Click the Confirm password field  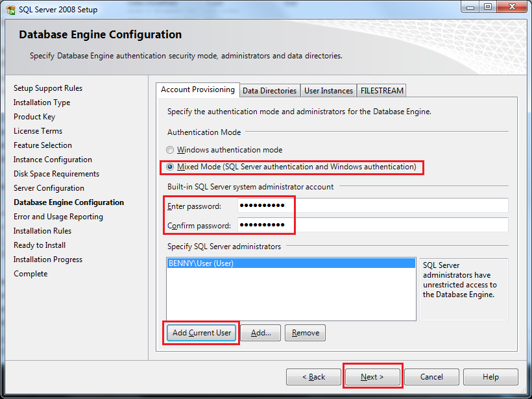point(373,225)
